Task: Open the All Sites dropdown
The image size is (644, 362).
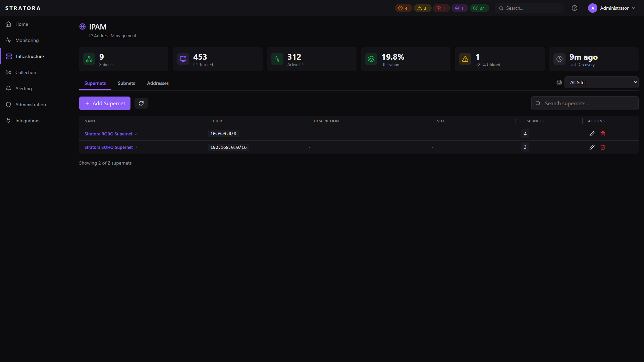Action: 601,82
